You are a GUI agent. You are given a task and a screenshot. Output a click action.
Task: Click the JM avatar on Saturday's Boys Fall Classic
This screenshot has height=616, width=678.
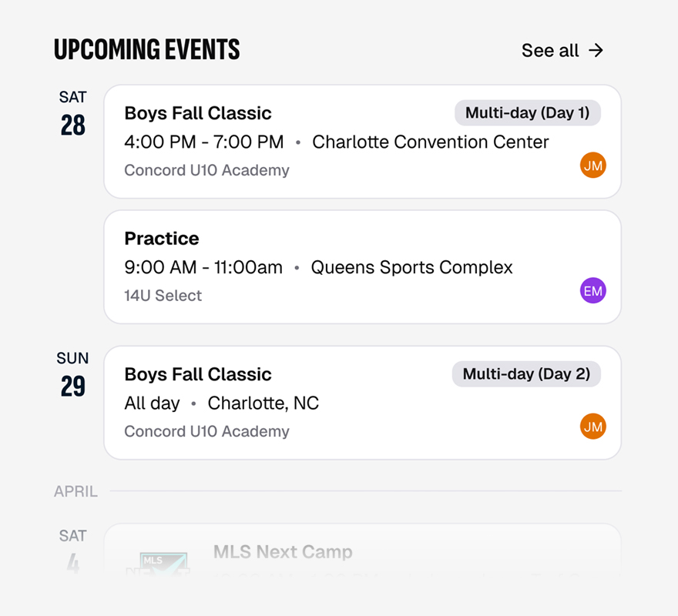(592, 165)
